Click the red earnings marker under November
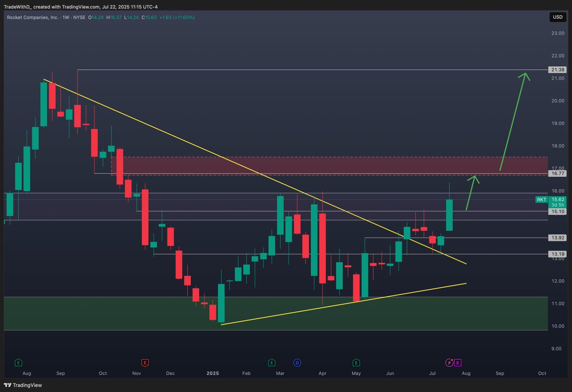Viewport: 572px width, 392px height. tap(144, 363)
